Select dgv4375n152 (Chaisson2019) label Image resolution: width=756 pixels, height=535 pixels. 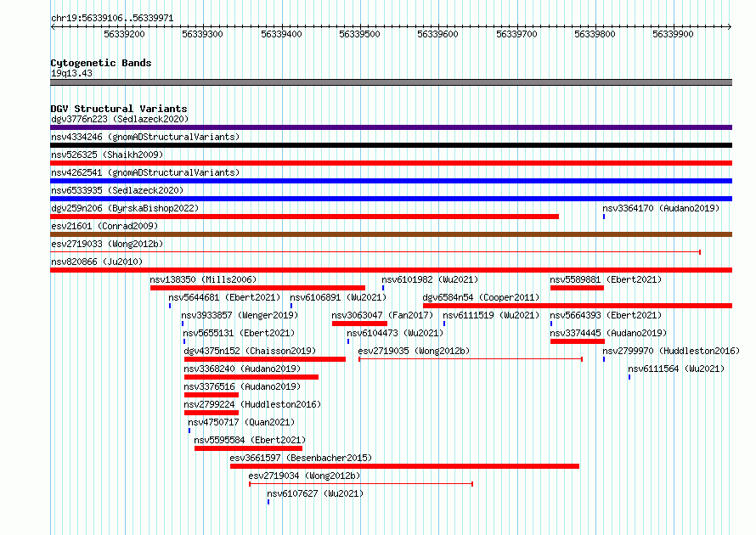[x=250, y=351]
